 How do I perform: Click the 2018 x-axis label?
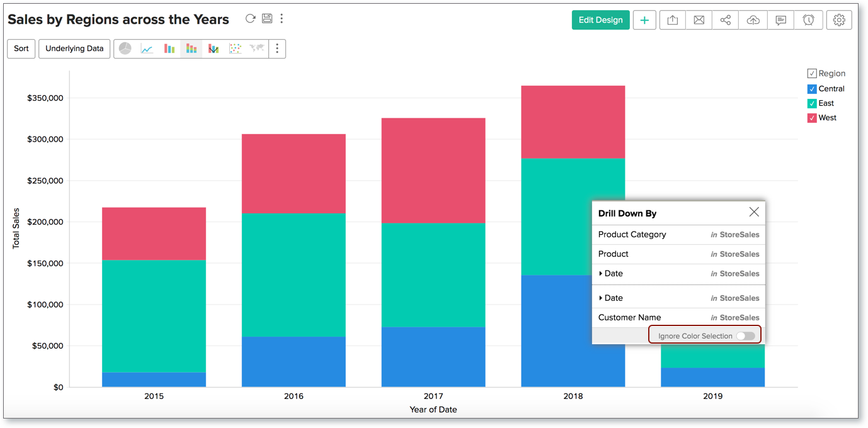[573, 397]
